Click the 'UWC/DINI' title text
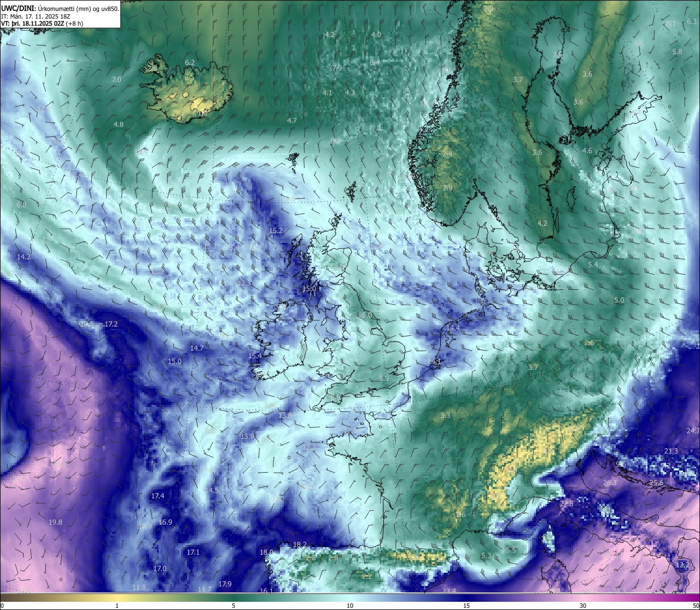The image size is (700, 610). pyautogui.click(x=18, y=8)
